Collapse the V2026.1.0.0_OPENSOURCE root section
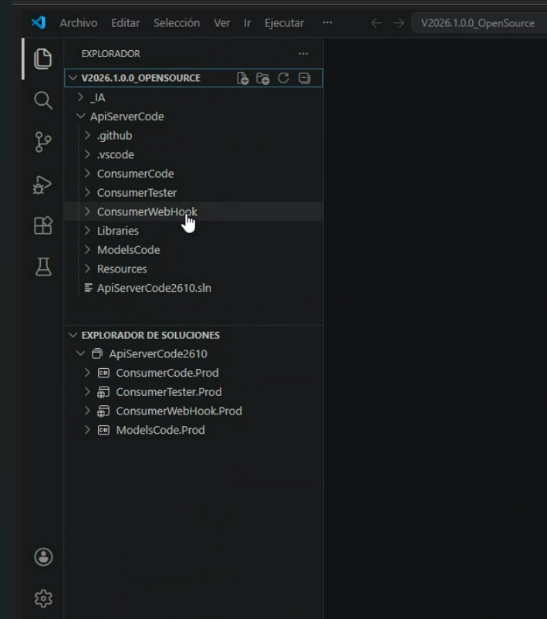 coord(73,78)
